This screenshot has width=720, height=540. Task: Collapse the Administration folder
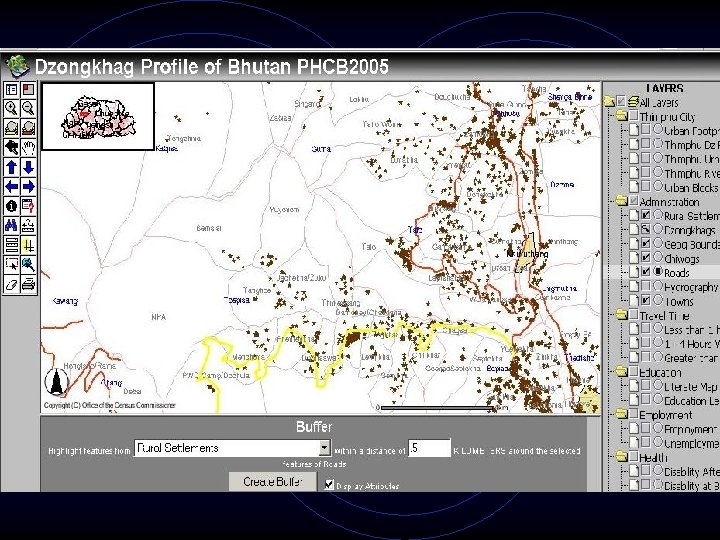(x=622, y=201)
